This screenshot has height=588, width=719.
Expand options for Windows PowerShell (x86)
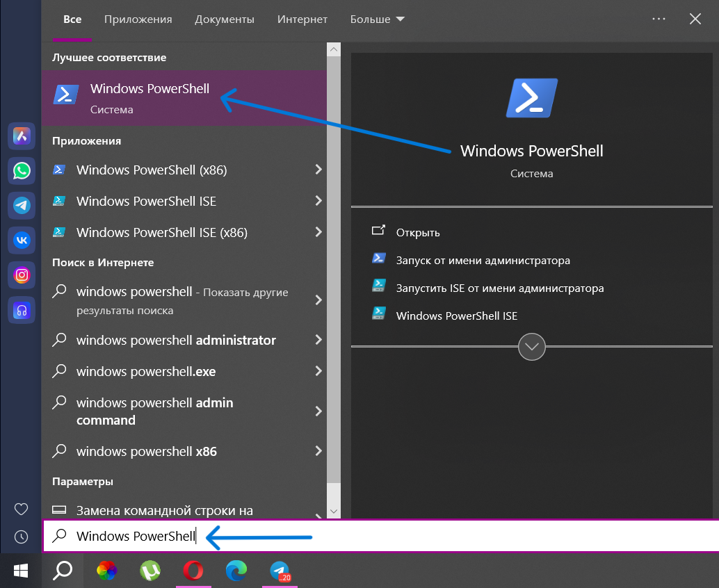(318, 170)
